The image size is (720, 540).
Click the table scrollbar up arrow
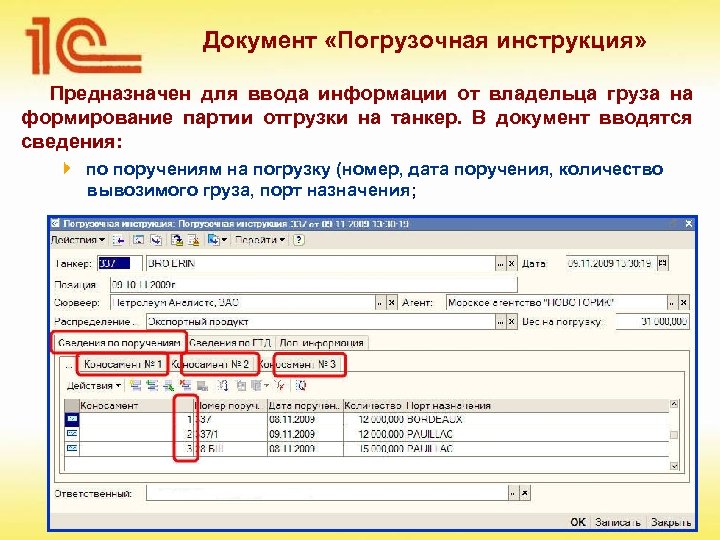674,405
